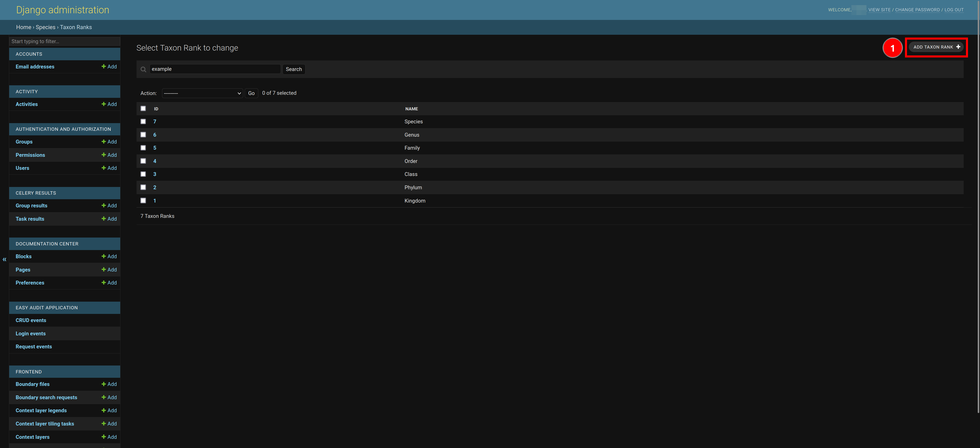Sort table by the Name column header
The image size is (980, 448).
pos(411,109)
